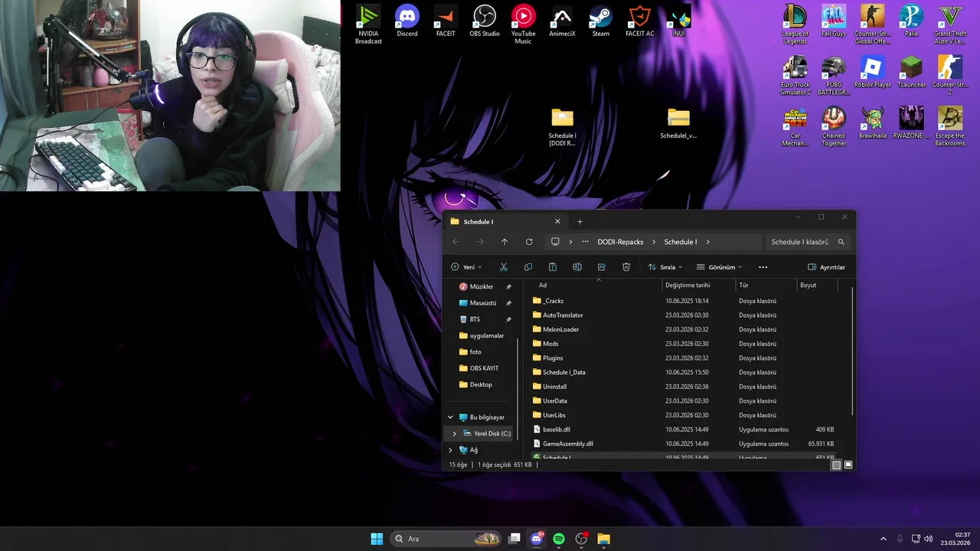Click the Schedule I klasörü search field
Viewport: 980px width, 551px height.
[x=807, y=242]
